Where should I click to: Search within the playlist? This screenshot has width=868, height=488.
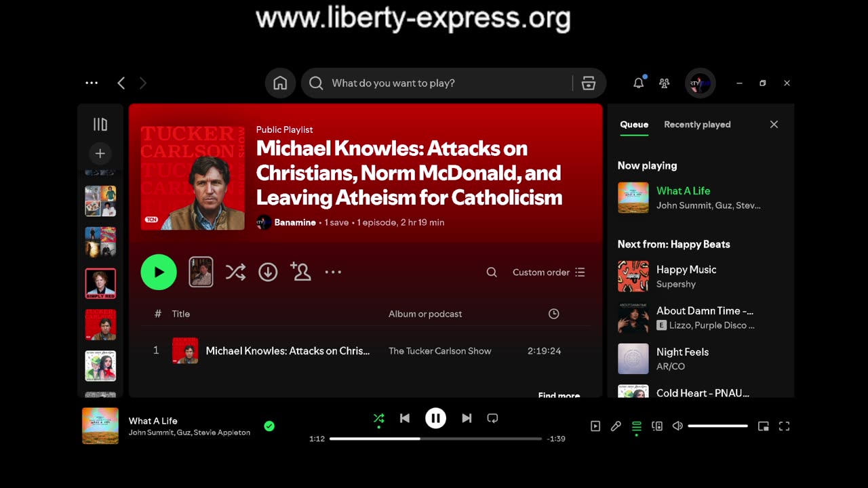click(492, 272)
